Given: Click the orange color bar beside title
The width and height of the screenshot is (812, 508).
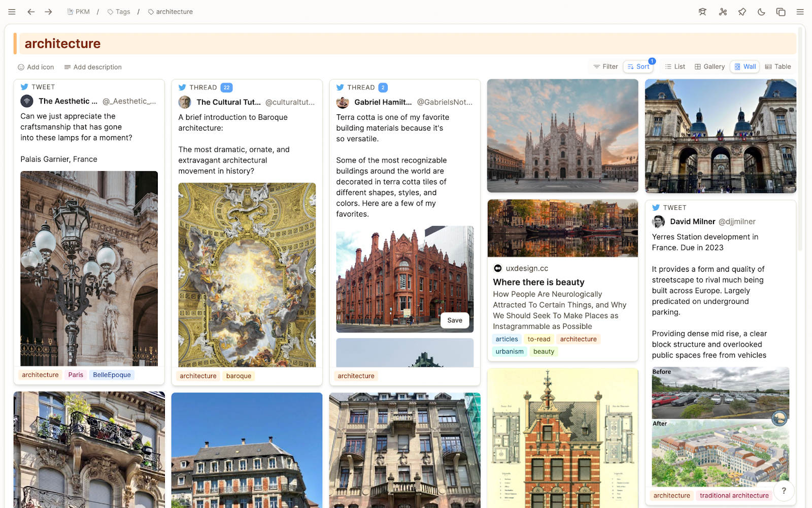Looking at the screenshot, I should point(15,44).
